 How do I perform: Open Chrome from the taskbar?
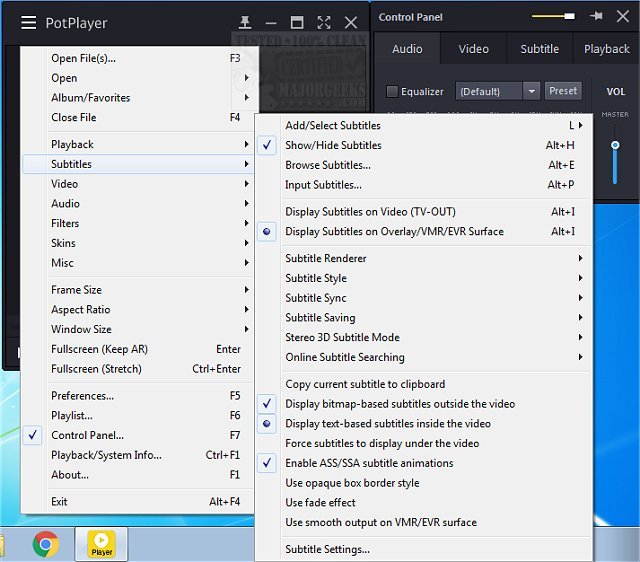(x=45, y=543)
